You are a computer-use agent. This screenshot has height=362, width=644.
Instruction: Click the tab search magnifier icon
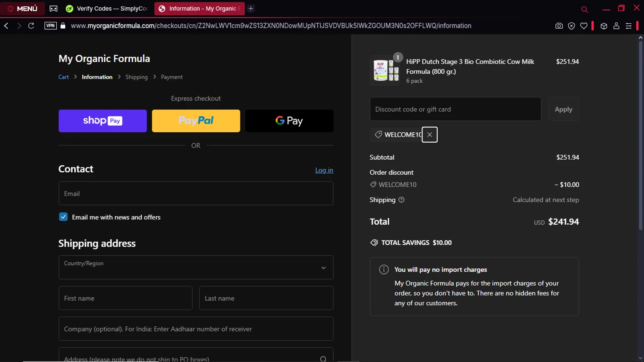pos(584,9)
